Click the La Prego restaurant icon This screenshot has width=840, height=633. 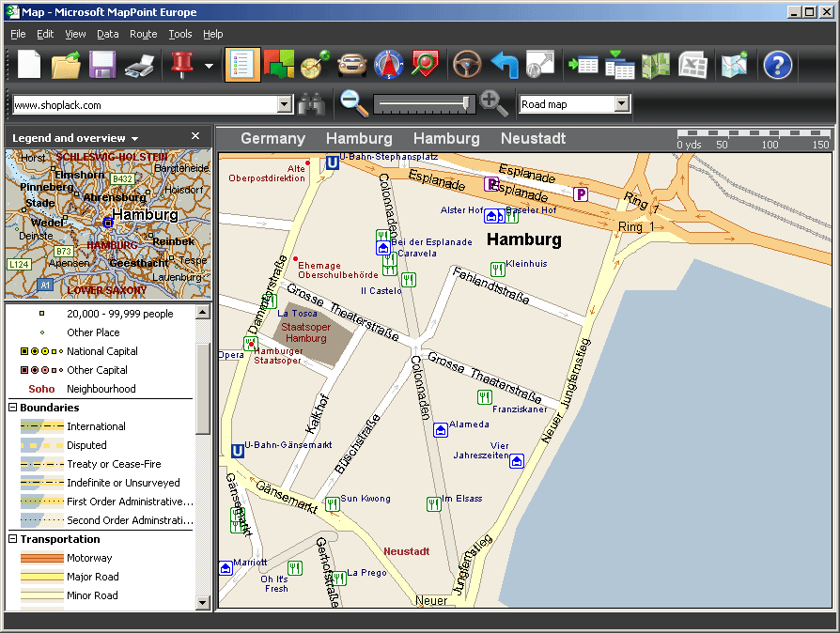click(338, 578)
